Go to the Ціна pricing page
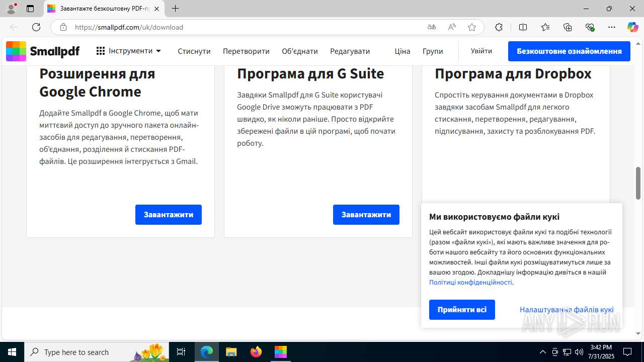This screenshot has height=362, width=644. pos(403,51)
